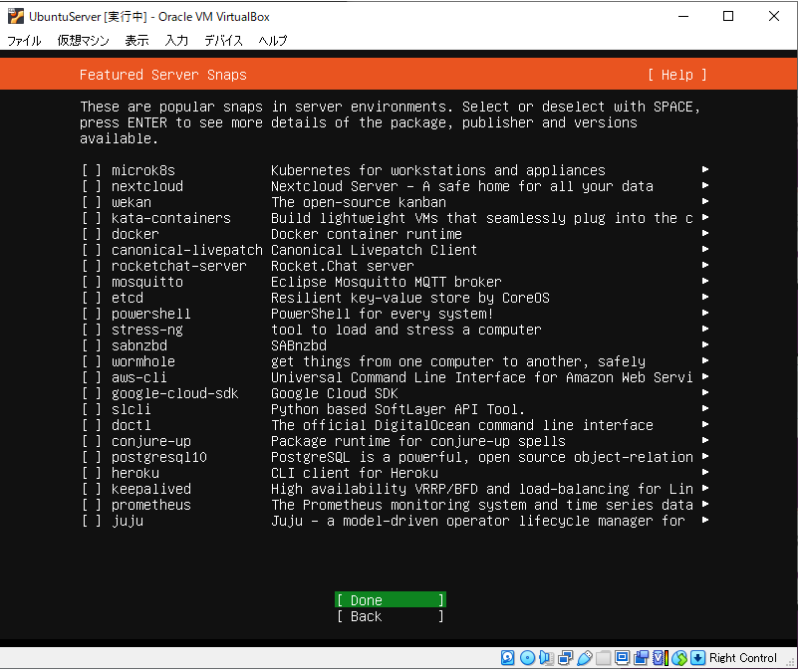Click the audio status icon
This screenshot has width=799, height=672.
tap(546, 658)
